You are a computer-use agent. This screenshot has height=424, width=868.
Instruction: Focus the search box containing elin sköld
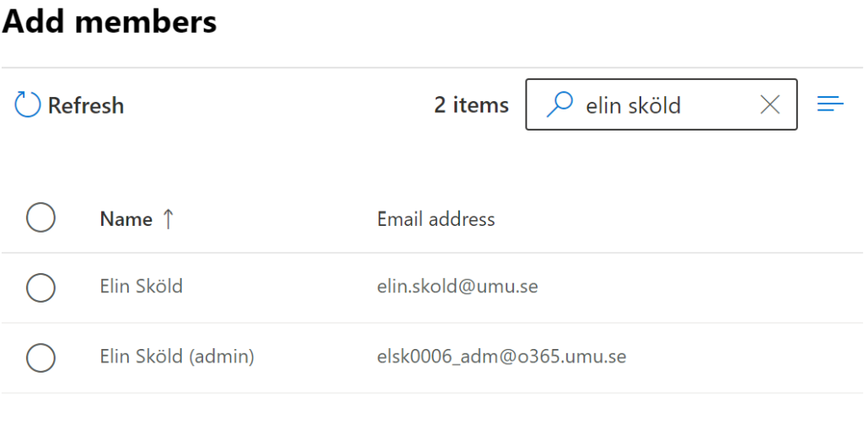(662, 105)
